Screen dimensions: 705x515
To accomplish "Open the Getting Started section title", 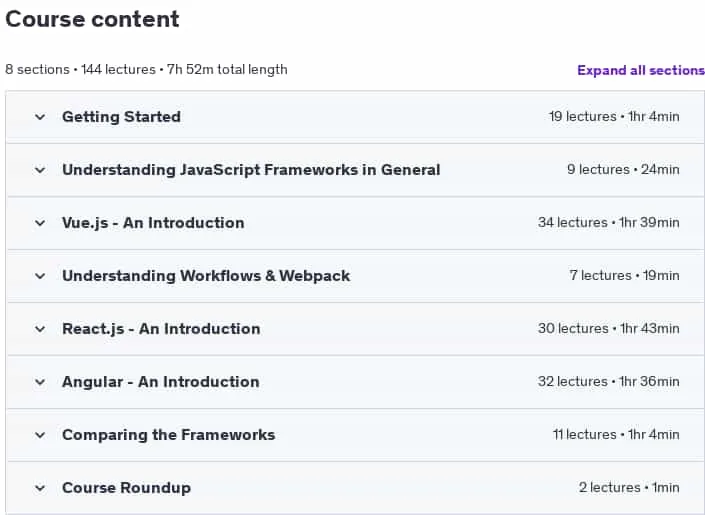I will click(121, 116).
